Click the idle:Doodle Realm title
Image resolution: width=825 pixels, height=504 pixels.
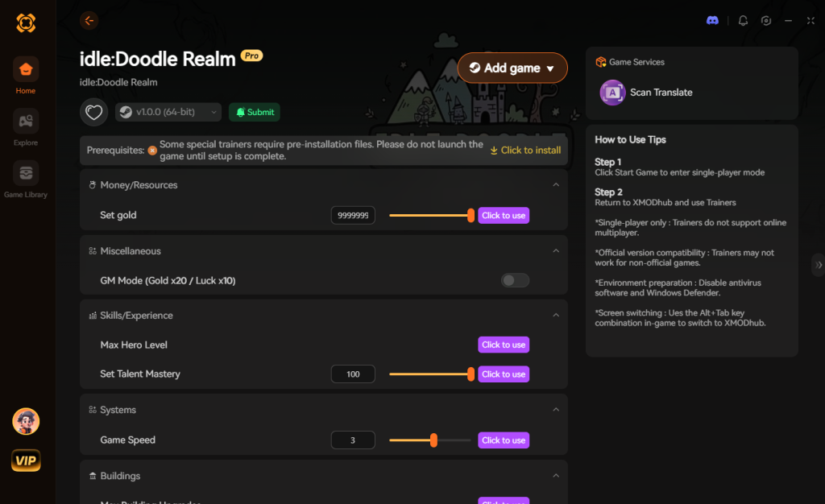[x=157, y=59]
